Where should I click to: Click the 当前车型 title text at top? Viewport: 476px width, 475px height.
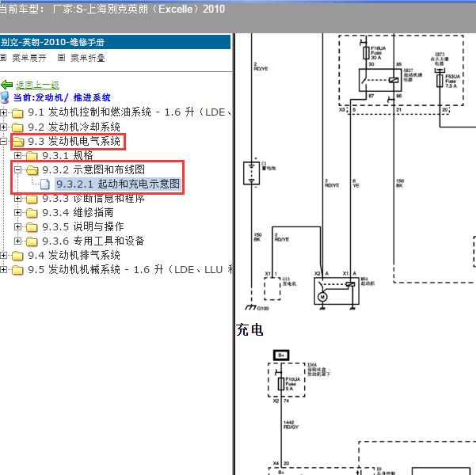112,9
